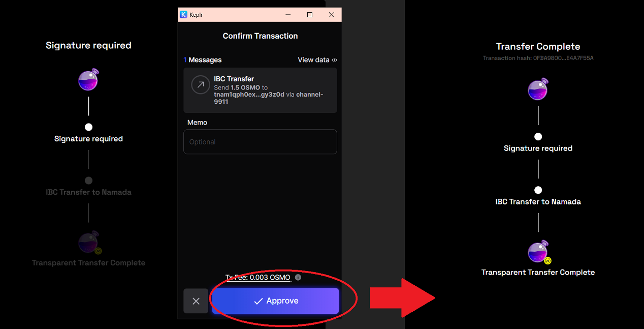Click right panel IBC Transfer to Namada dot
The width and height of the screenshot is (644, 329).
coord(538,190)
